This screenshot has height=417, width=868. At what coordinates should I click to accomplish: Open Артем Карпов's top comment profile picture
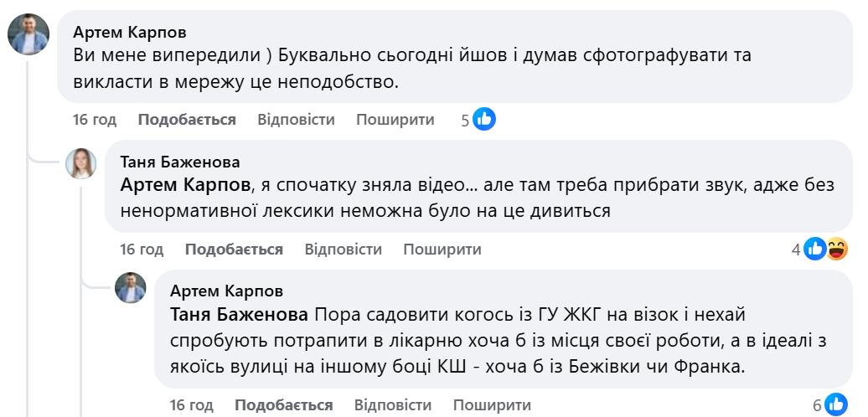click(28, 34)
